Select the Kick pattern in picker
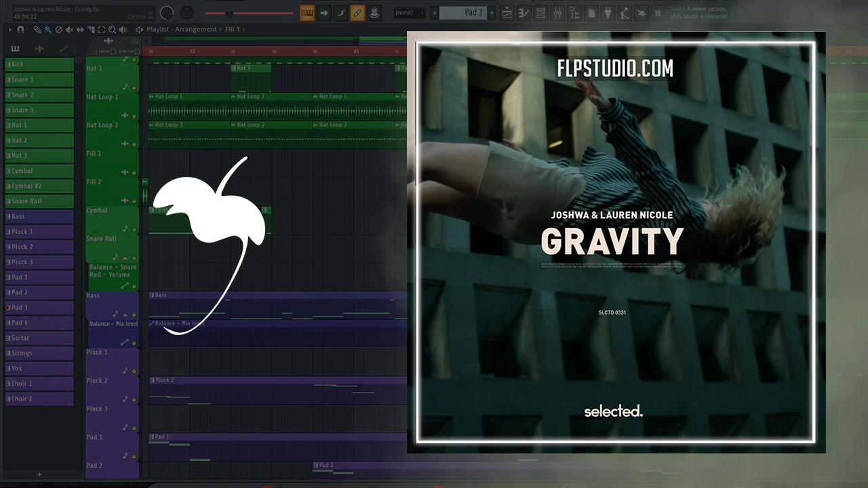 [39, 64]
